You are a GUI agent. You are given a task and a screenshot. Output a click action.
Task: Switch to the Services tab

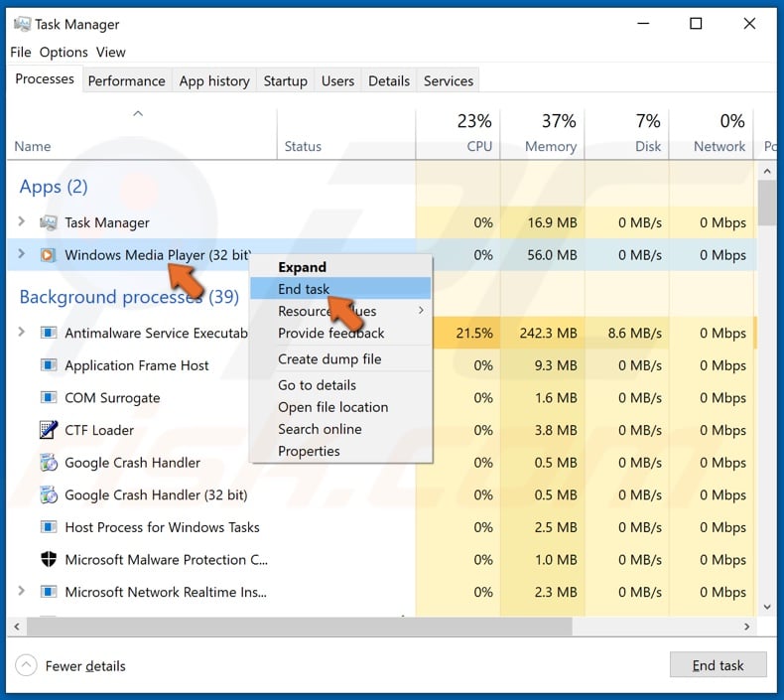(449, 80)
